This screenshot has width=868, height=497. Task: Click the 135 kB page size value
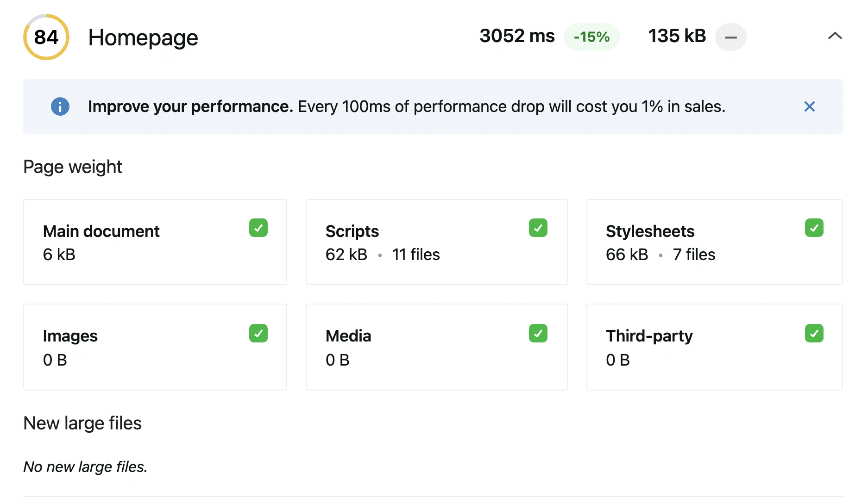click(677, 36)
